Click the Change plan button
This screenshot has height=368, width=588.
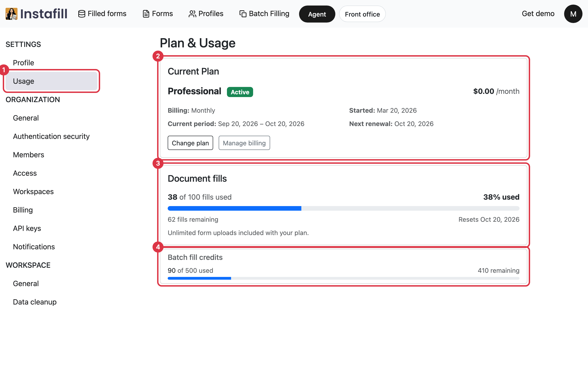[190, 143]
